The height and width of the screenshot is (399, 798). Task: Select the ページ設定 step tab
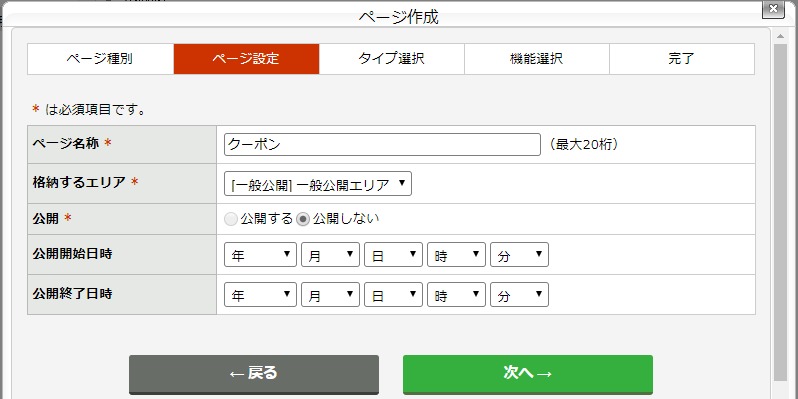tap(246, 59)
